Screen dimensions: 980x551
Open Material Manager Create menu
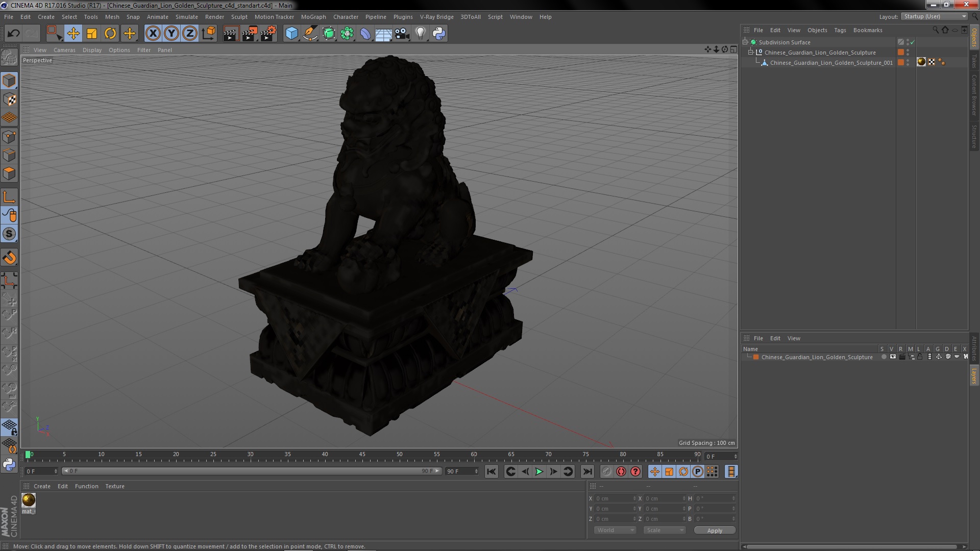pyautogui.click(x=42, y=486)
